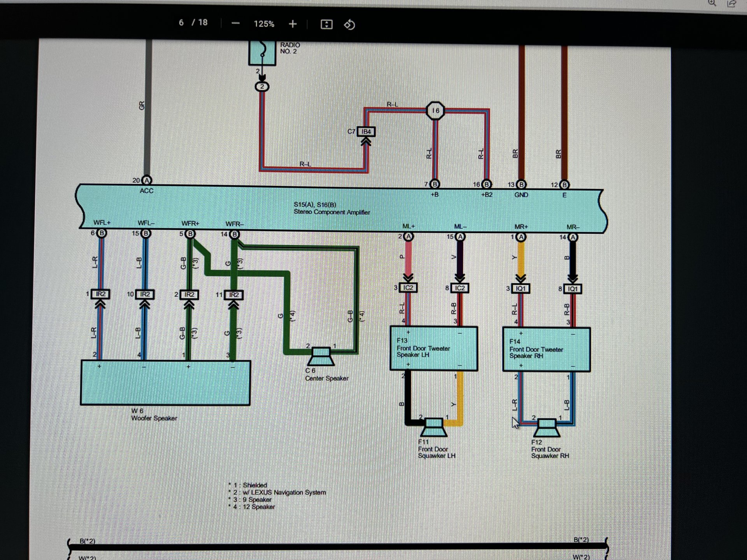
Task: Click the fit to page icon
Action: pyautogui.click(x=326, y=24)
